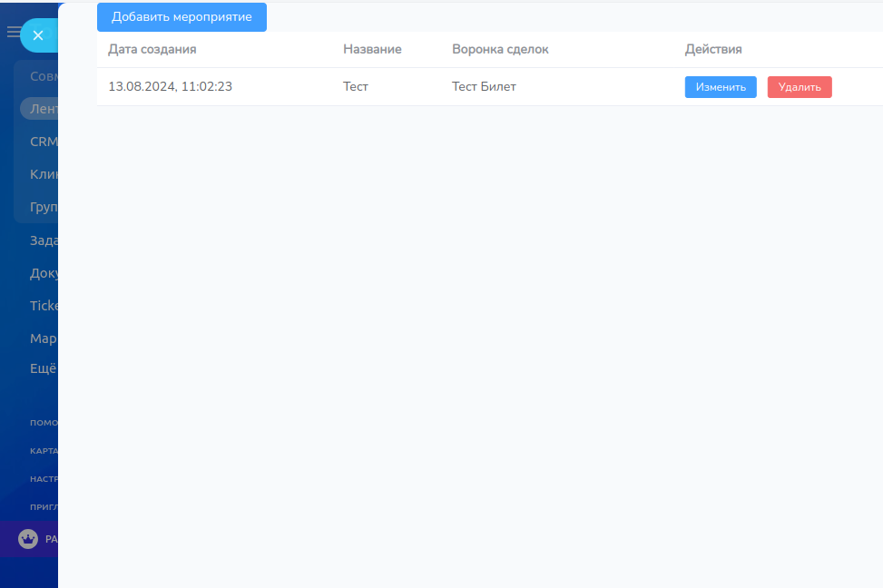This screenshot has height=588, width=883.
Task: Add a new event with Добавить мероприятие
Action: (x=182, y=17)
